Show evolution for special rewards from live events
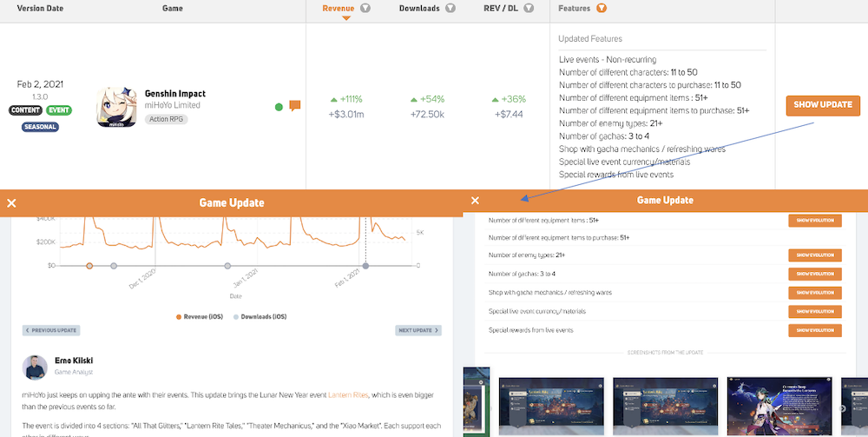This screenshot has width=868, height=437. tap(815, 331)
